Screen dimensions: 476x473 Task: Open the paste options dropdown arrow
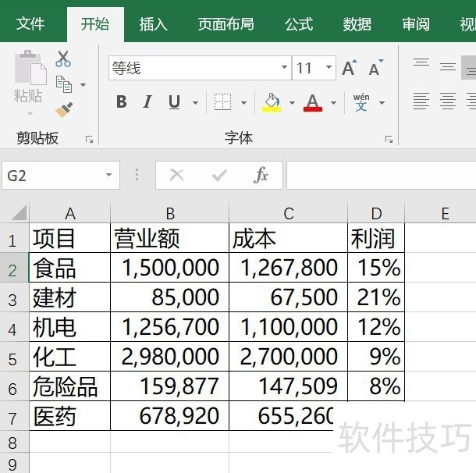pos(30,114)
